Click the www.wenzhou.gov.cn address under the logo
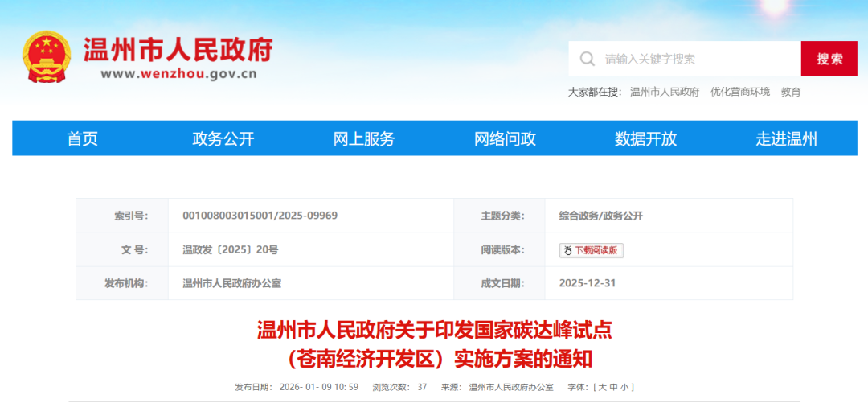This screenshot has height=407, width=868. coord(178,74)
